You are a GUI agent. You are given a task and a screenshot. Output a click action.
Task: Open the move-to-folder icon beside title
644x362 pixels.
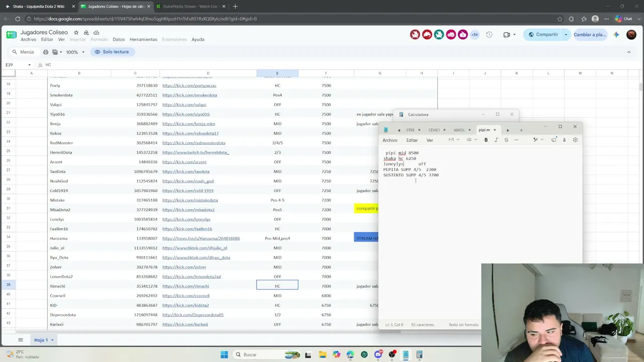tap(87, 33)
